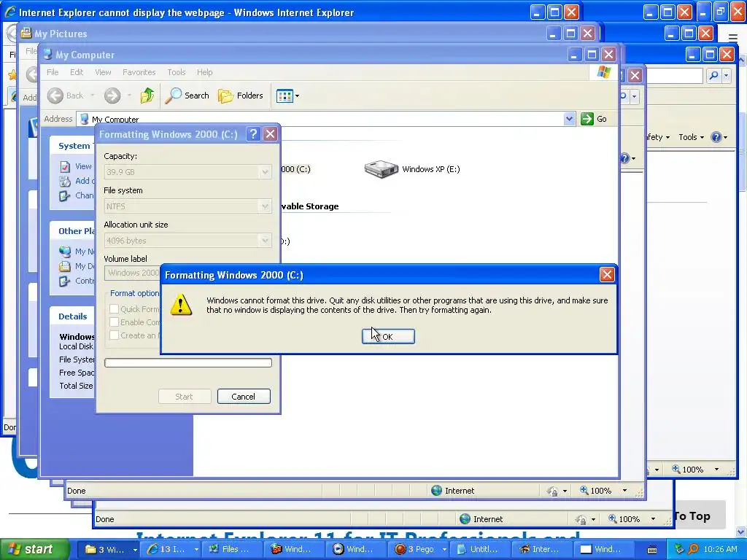The height and width of the screenshot is (560, 747).
Task: Click the Up folder icon
Action: tap(147, 96)
